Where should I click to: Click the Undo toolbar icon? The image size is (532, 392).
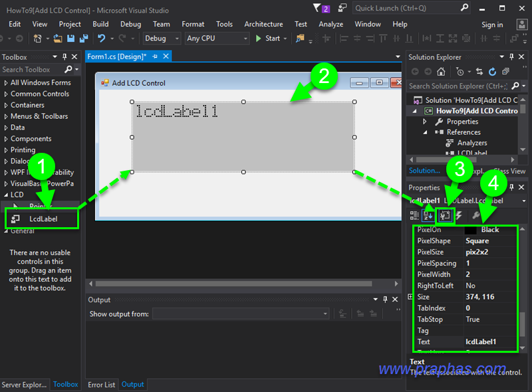(101, 39)
